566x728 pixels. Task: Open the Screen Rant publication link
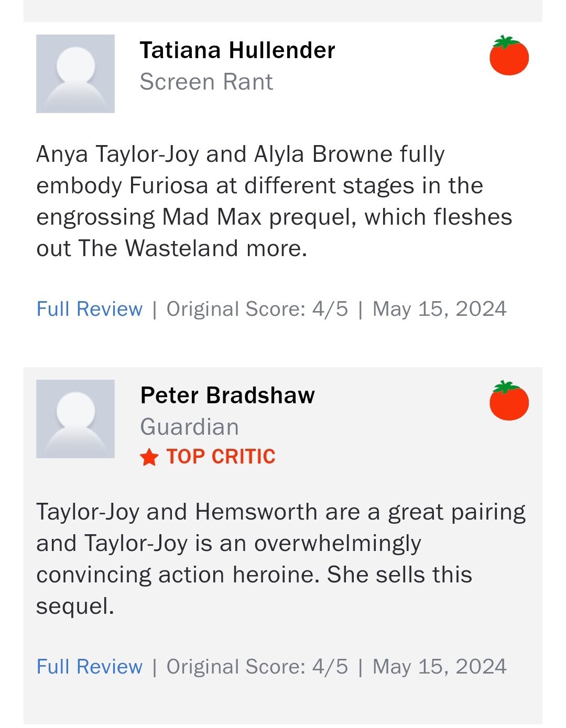206,82
